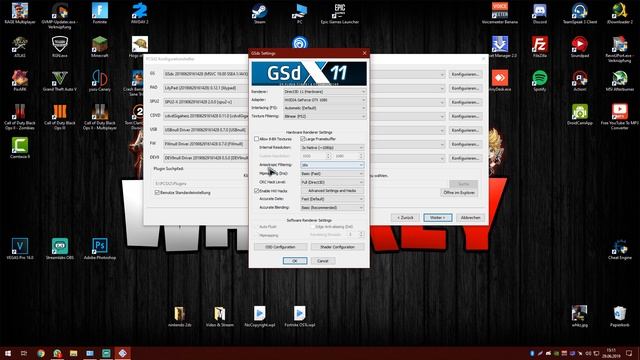
Task: Open the RAGE Multiplayer desktop shortcut
Action: click(x=20, y=13)
